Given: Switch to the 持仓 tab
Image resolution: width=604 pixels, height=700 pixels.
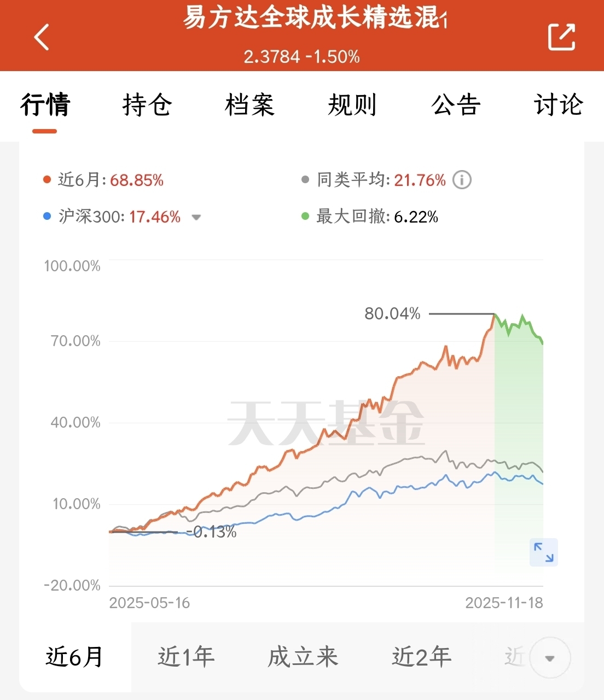Looking at the screenshot, I should pyautogui.click(x=147, y=104).
